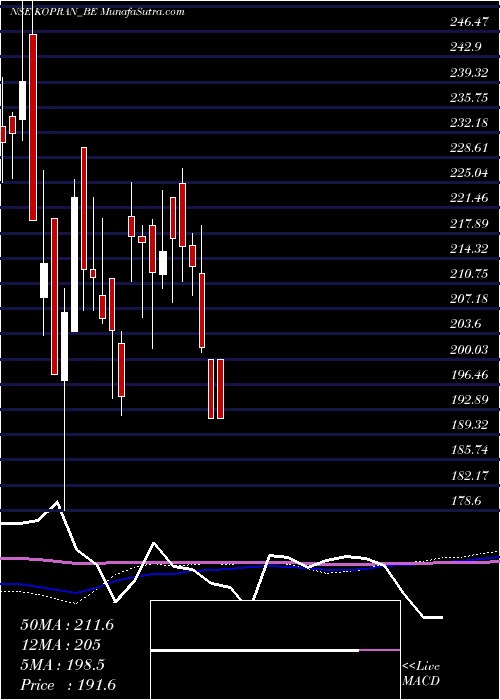Click the 200.03 price axis label
This screenshot has height=700, width=500.
click(469, 350)
